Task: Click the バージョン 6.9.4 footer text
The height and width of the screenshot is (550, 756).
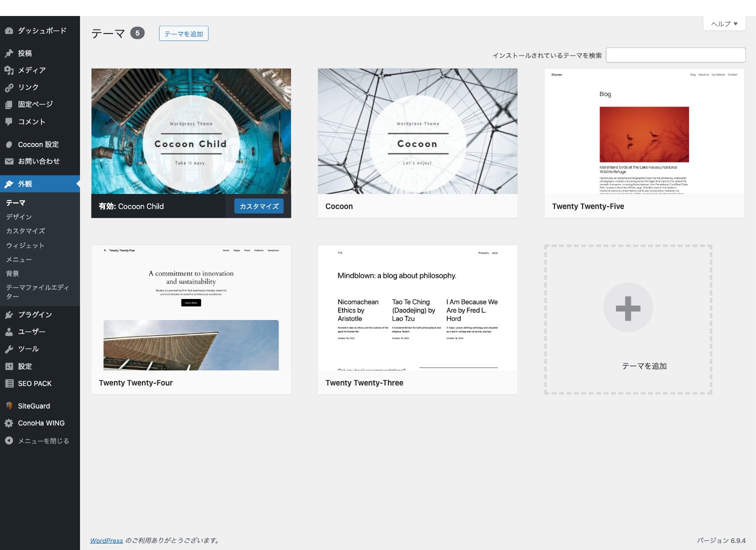Action: (x=721, y=540)
